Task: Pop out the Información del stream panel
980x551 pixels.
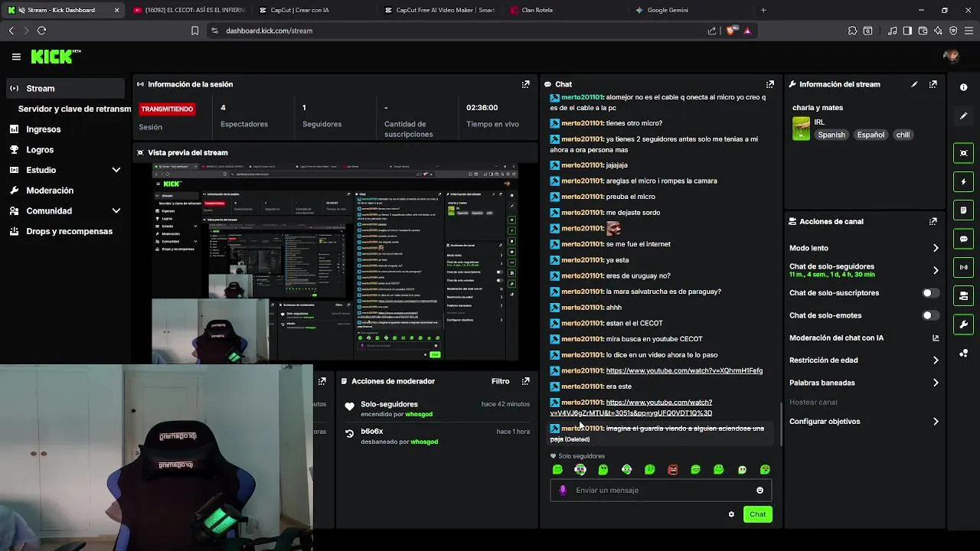Action: [x=933, y=84]
